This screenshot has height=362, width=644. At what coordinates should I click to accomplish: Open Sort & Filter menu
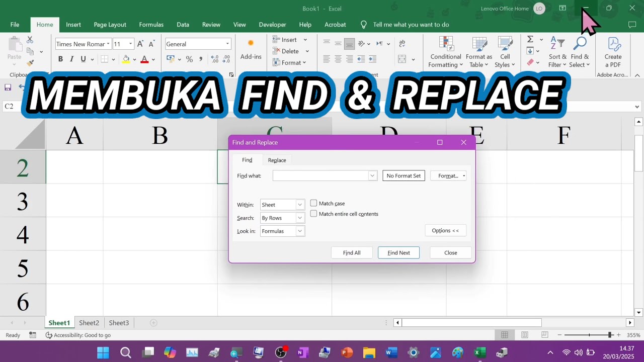557,52
